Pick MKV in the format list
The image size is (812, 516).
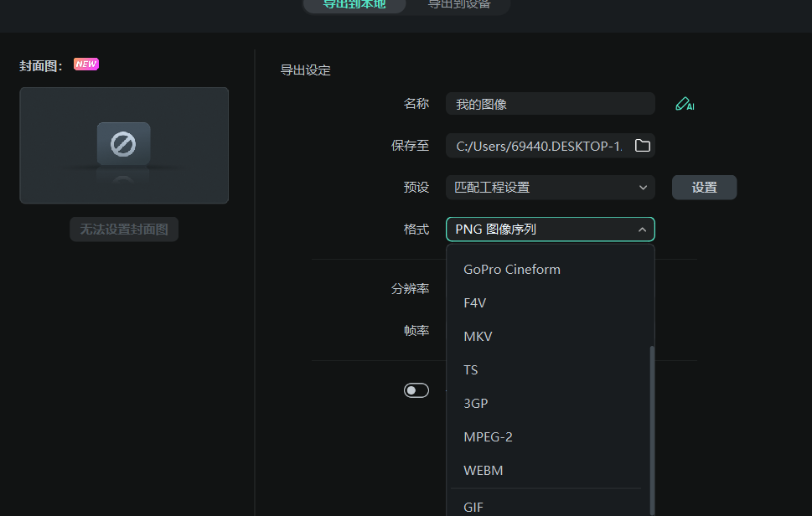click(x=478, y=337)
